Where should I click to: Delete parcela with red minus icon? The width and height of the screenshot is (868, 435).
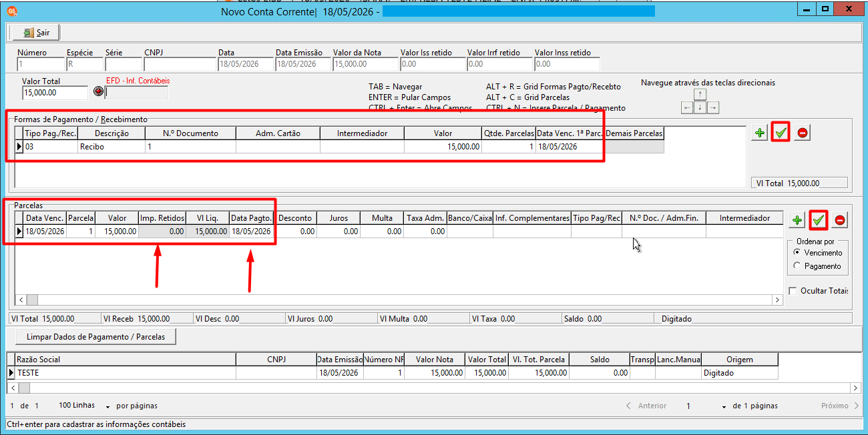(x=840, y=220)
